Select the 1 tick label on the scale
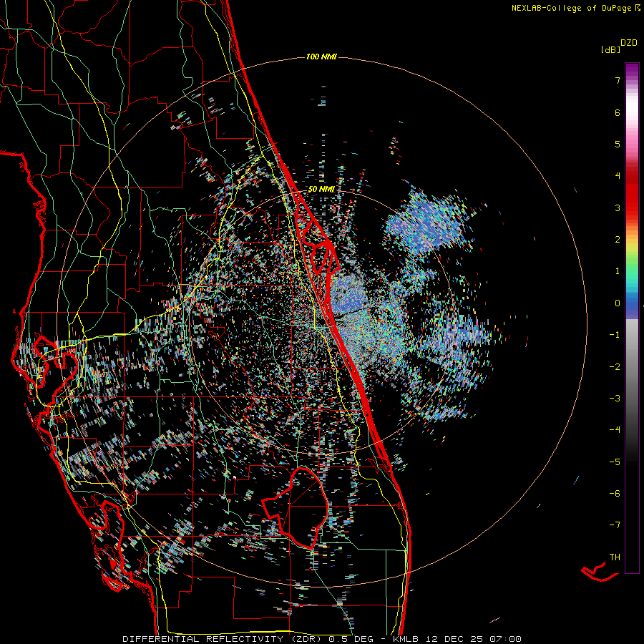 pos(618,271)
